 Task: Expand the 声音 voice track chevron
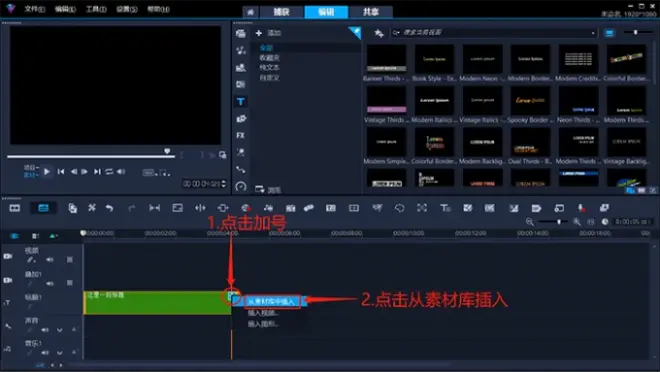(60, 330)
